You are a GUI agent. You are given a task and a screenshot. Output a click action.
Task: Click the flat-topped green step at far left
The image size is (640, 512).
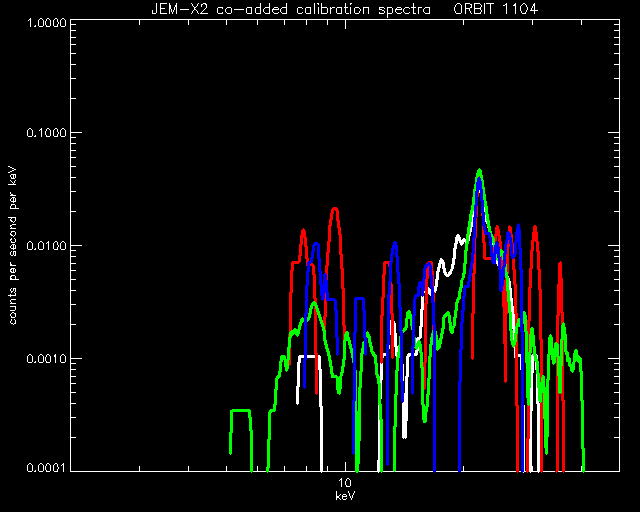240,410
